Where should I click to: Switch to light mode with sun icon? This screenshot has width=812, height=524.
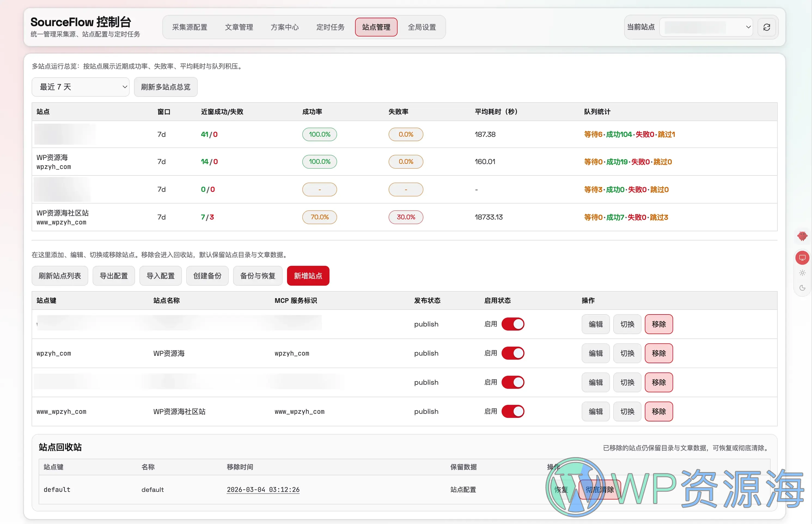(x=802, y=273)
